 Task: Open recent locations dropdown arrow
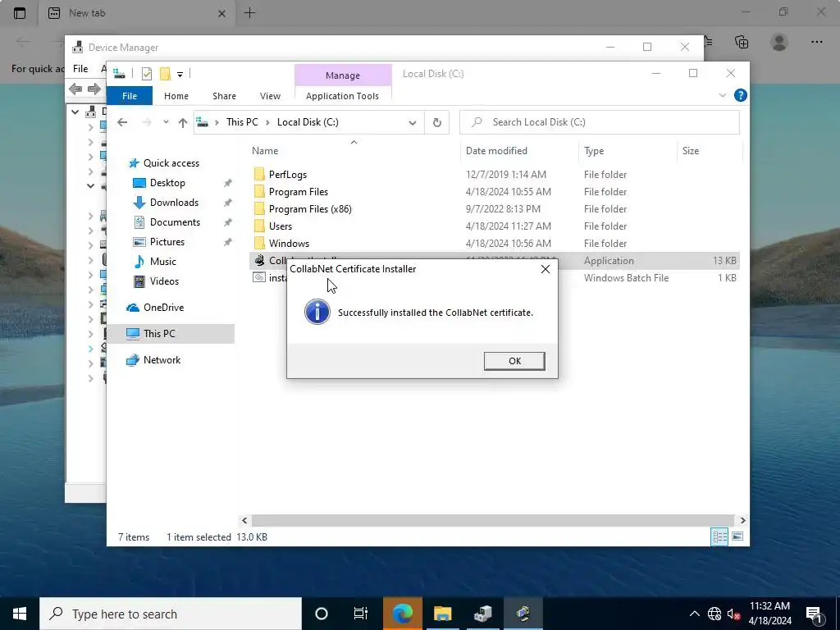click(166, 122)
